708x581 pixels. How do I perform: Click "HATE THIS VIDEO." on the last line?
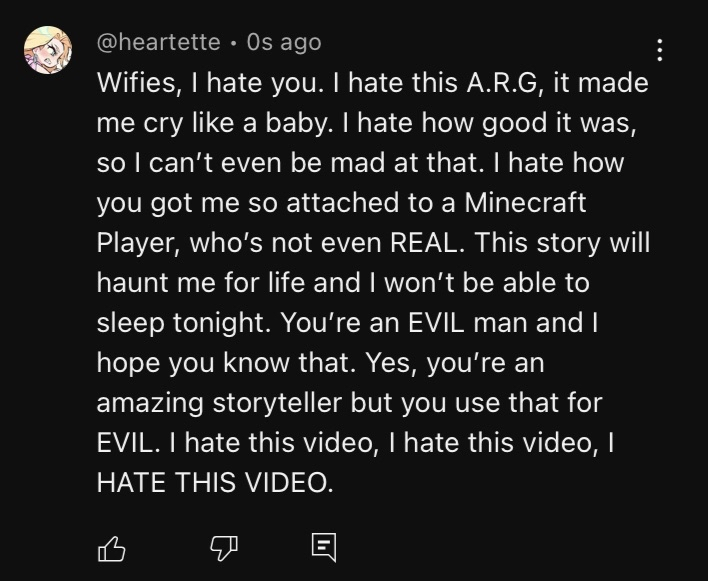[x=212, y=481]
